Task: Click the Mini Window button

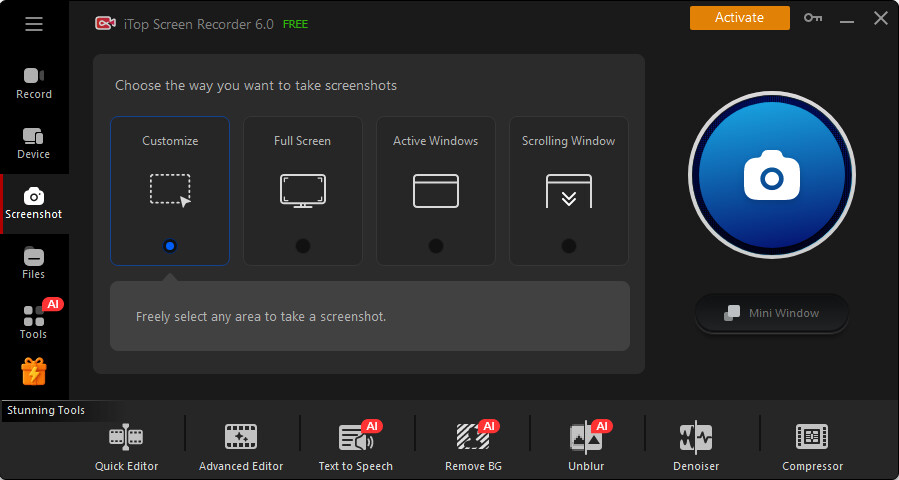Action: (772, 313)
